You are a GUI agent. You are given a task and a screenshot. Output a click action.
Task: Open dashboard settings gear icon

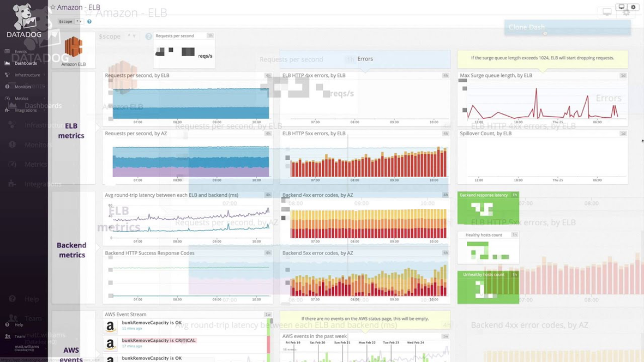633,7
